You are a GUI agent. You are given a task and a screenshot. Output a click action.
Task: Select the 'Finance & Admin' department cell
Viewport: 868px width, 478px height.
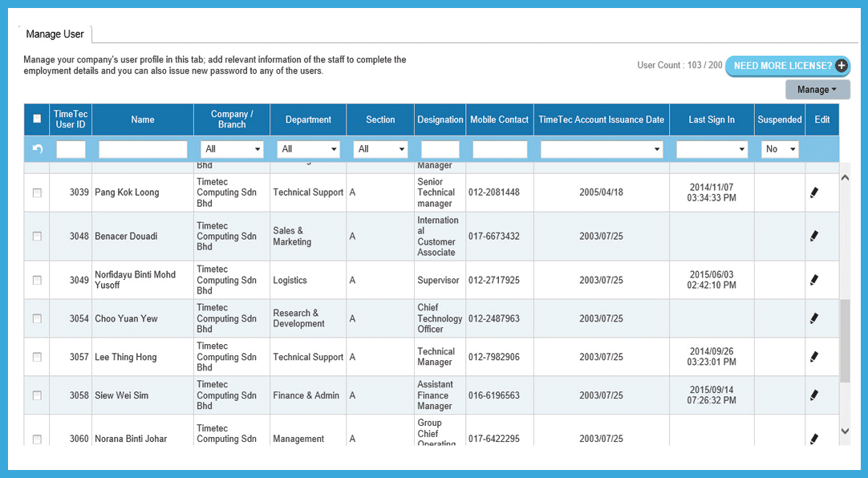(x=306, y=395)
